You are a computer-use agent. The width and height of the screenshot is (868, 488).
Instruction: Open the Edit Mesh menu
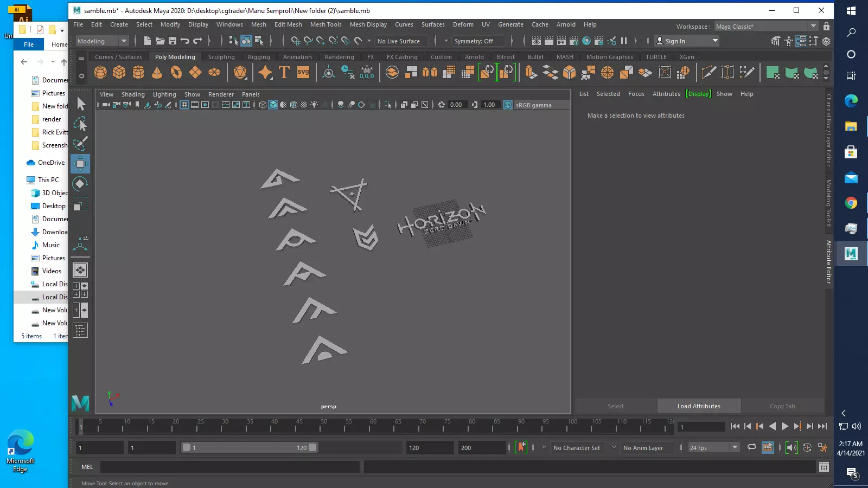288,24
